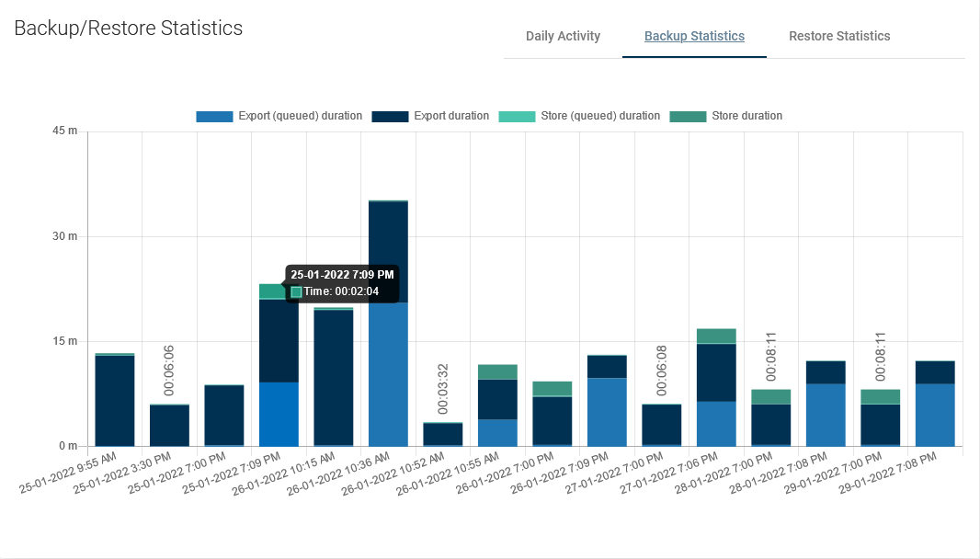Click the short 26-01-2022 10:52 AM bar

[443, 435]
